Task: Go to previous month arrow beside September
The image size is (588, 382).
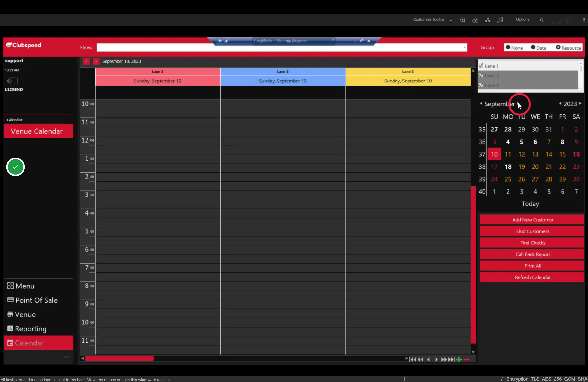Action: pos(481,103)
